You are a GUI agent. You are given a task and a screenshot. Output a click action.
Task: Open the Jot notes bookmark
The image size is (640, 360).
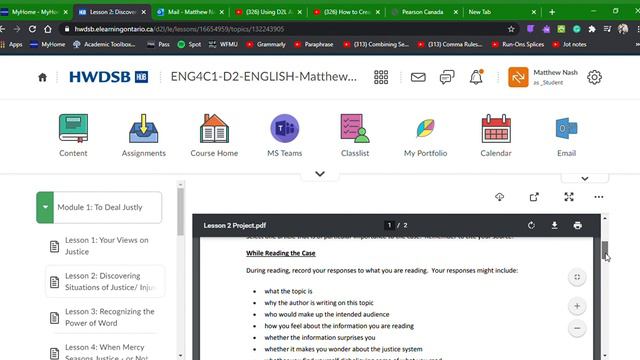pyautogui.click(x=569, y=44)
